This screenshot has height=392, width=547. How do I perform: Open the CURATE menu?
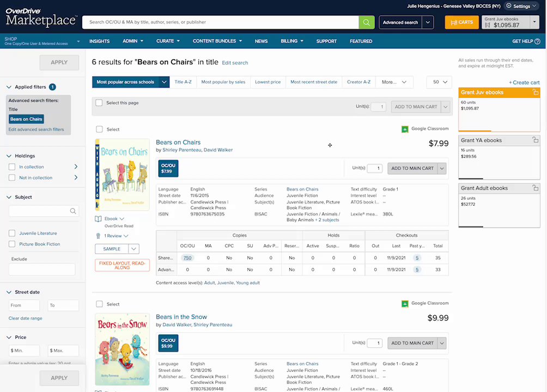coord(168,41)
